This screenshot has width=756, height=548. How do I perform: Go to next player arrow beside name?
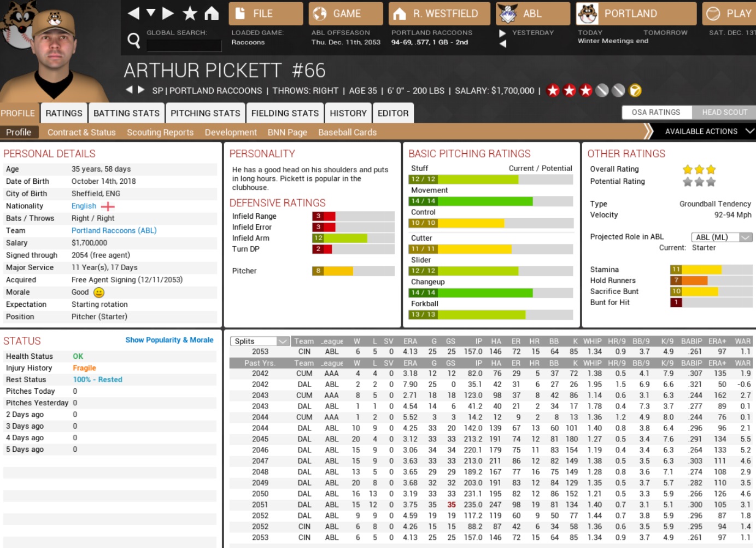pos(141,90)
